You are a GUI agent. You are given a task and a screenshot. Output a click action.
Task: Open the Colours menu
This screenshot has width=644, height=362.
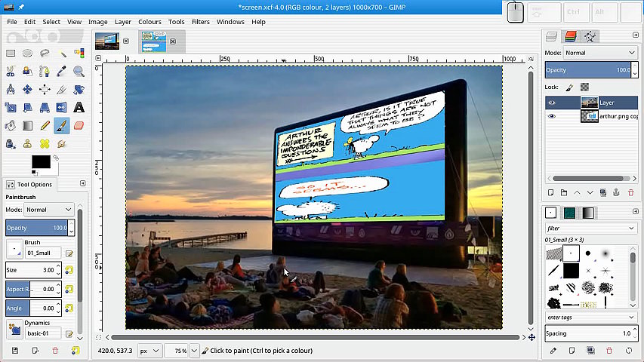coord(149,22)
